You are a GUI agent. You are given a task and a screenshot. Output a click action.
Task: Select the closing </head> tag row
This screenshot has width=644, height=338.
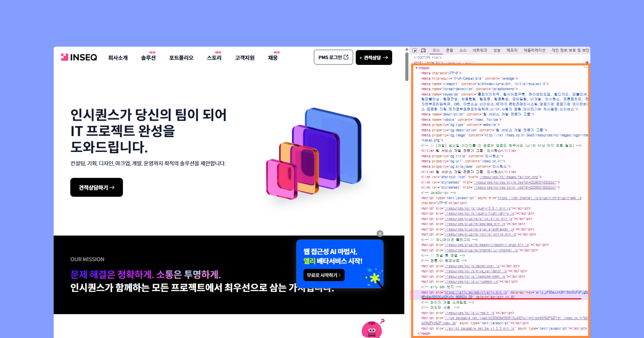coord(424,334)
